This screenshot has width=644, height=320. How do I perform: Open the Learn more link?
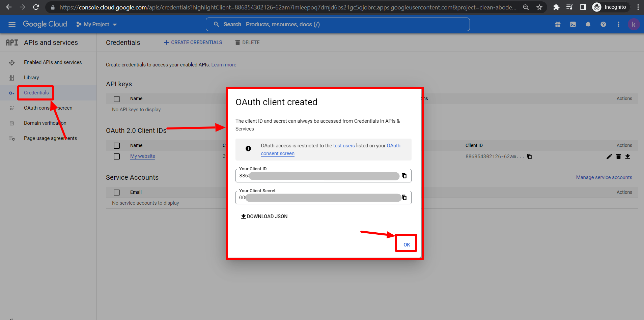click(x=224, y=65)
